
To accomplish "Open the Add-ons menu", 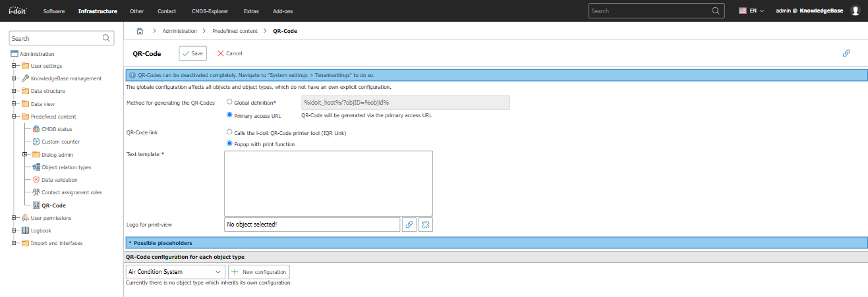I will tap(283, 11).
